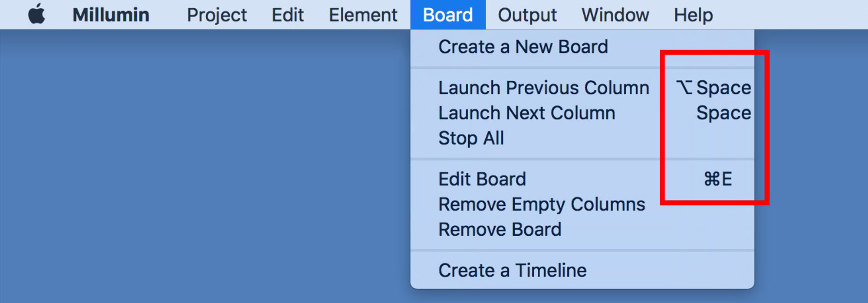The width and height of the screenshot is (868, 303).
Task: Click the ⌘E shortcut label
Action: [718, 179]
